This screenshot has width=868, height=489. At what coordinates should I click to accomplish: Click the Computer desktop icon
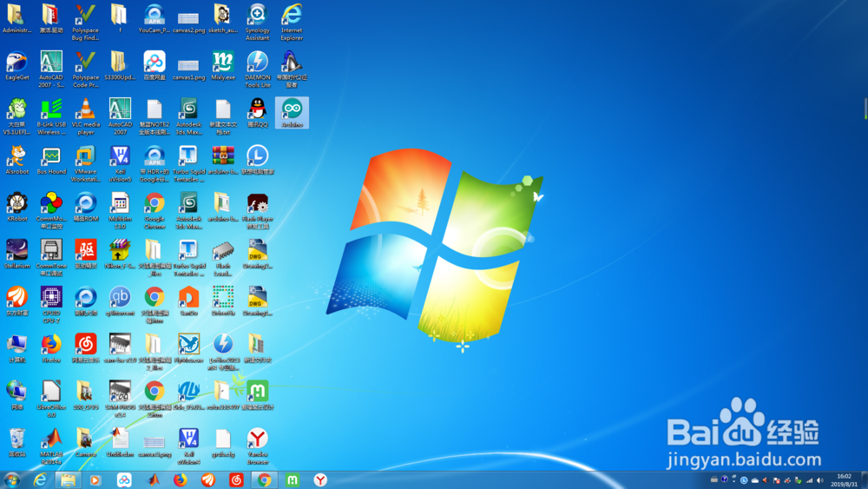point(16,348)
